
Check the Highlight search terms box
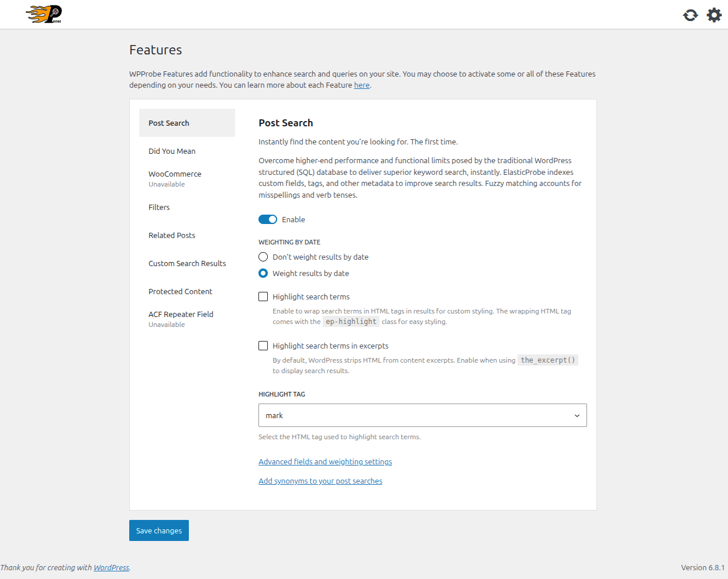click(263, 297)
